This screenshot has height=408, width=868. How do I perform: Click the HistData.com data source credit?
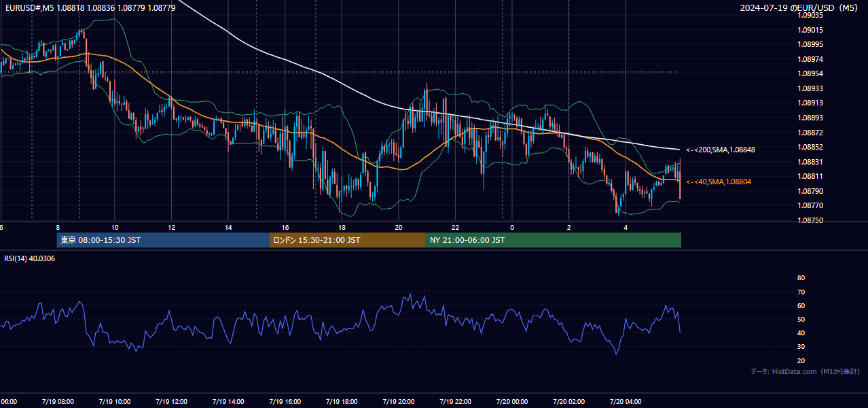(805, 371)
